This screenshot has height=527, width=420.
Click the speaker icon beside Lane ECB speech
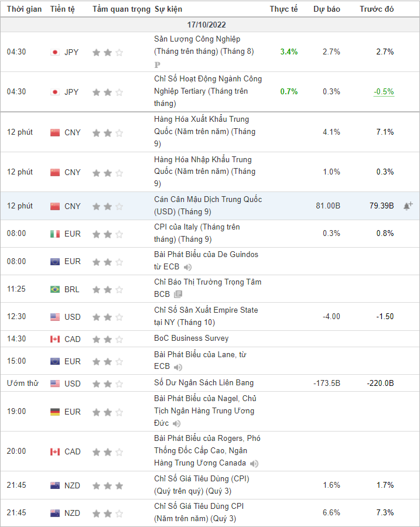pos(178,367)
